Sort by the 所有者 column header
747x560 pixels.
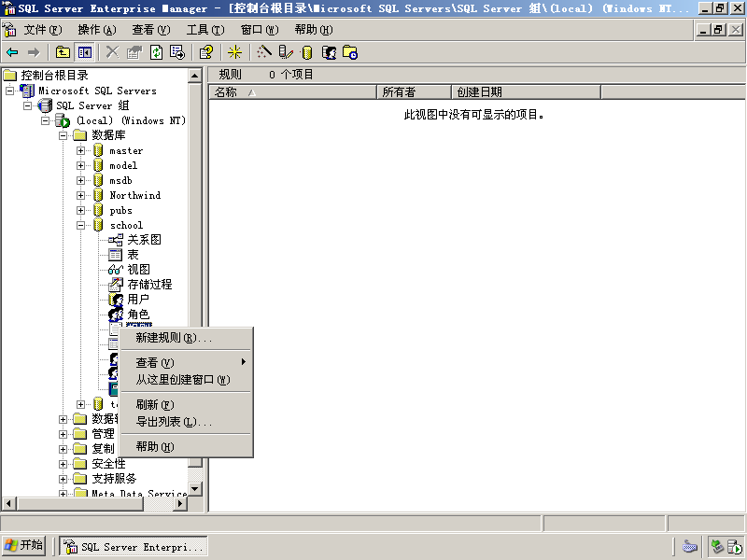click(x=414, y=92)
